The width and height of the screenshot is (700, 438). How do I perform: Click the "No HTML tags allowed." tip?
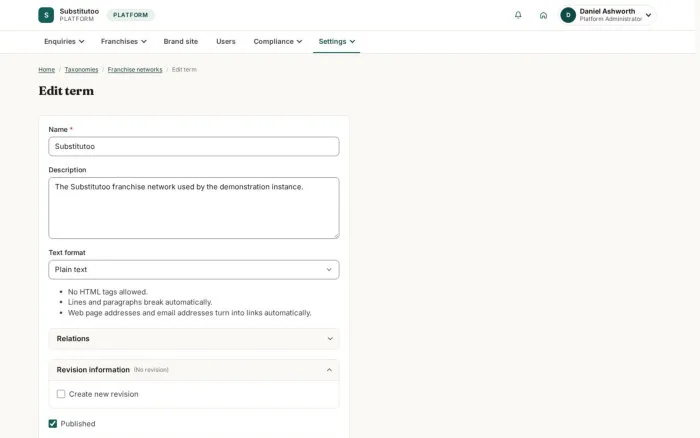click(x=107, y=292)
